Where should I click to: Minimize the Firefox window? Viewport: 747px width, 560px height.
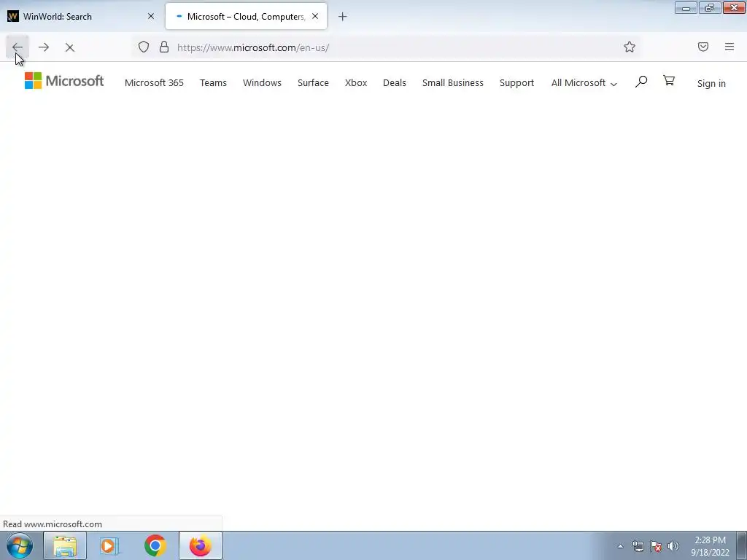click(x=686, y=7)
